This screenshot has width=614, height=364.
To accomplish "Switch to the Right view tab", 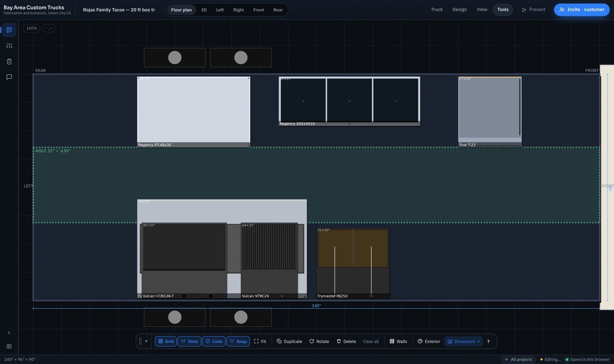I will click(238, 10).
